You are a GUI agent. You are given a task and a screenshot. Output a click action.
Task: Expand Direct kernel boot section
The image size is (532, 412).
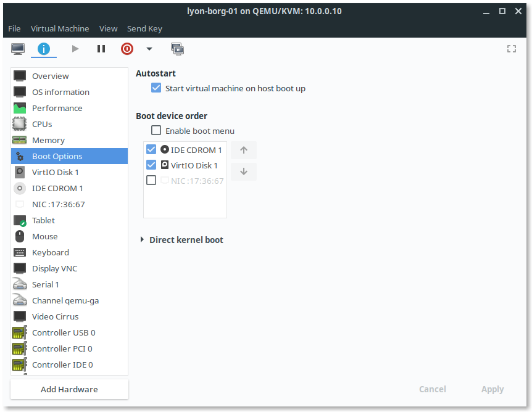(x=143, y=240)
